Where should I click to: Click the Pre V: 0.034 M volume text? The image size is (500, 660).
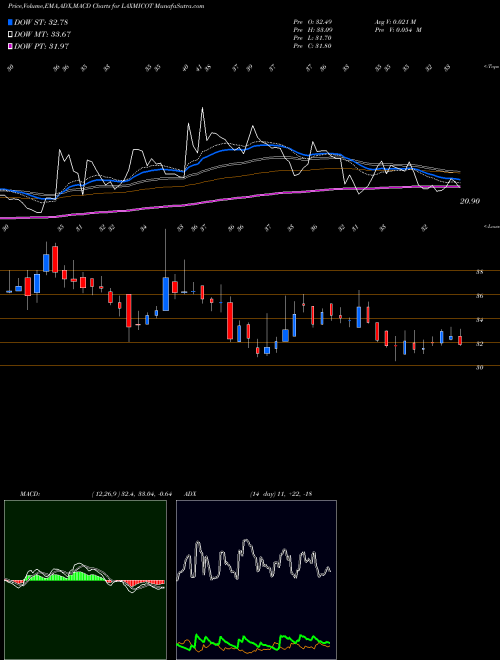click(398, 30)
